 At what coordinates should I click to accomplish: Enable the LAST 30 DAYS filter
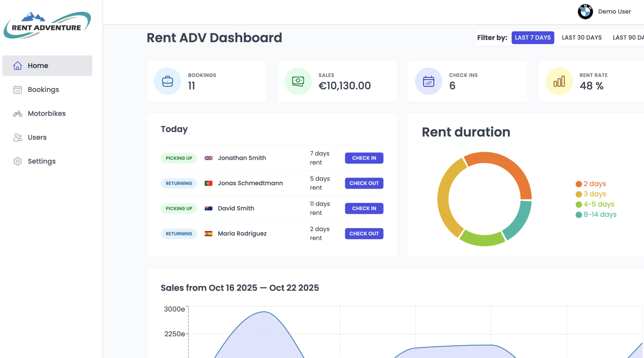pos(581,37)
